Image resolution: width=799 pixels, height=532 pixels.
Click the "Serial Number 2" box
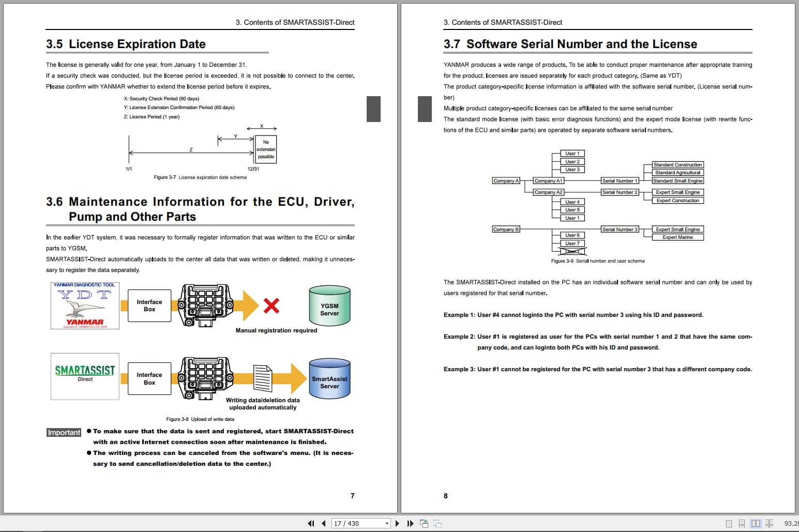[620, 192]
